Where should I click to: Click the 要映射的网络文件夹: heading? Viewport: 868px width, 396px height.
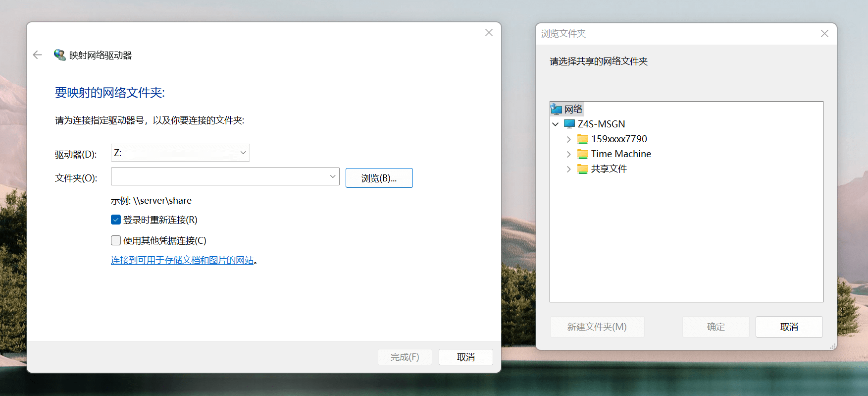point(110,93)
